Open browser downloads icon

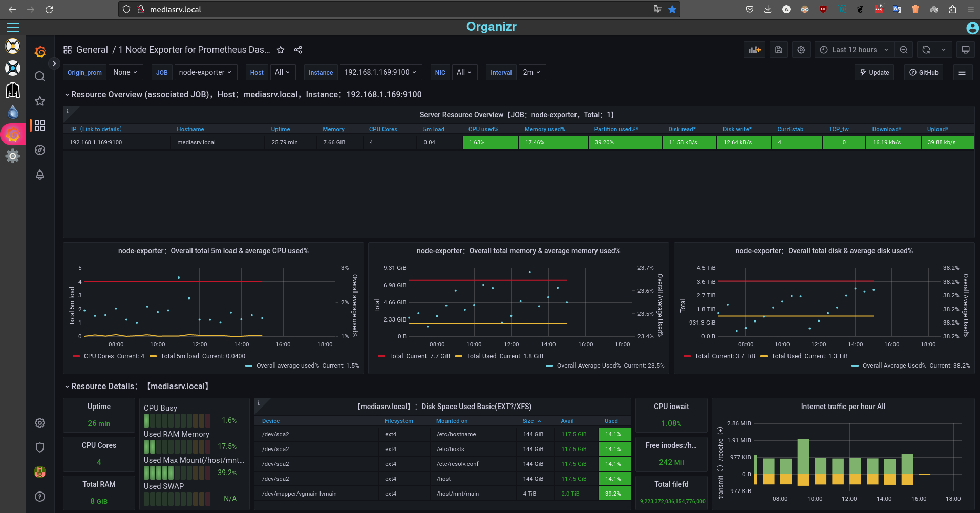tap(768, 9)
